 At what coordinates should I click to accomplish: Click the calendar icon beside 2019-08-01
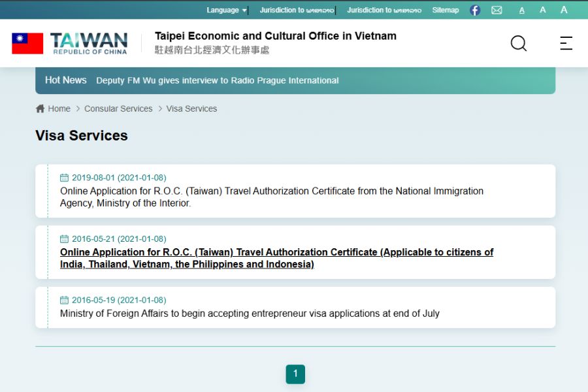pos(64,178)
